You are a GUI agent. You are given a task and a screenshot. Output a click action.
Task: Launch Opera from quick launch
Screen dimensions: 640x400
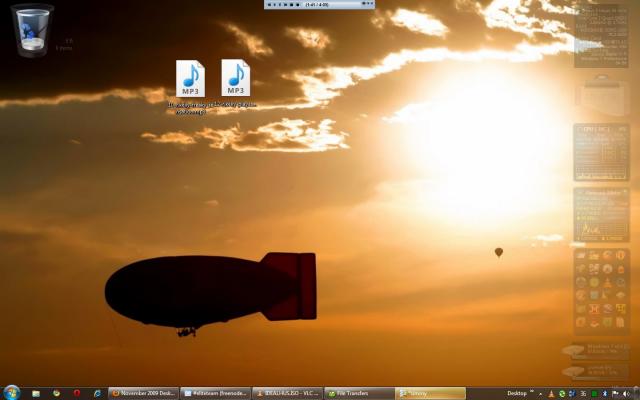pyautogui.click(x=77, y=393)
